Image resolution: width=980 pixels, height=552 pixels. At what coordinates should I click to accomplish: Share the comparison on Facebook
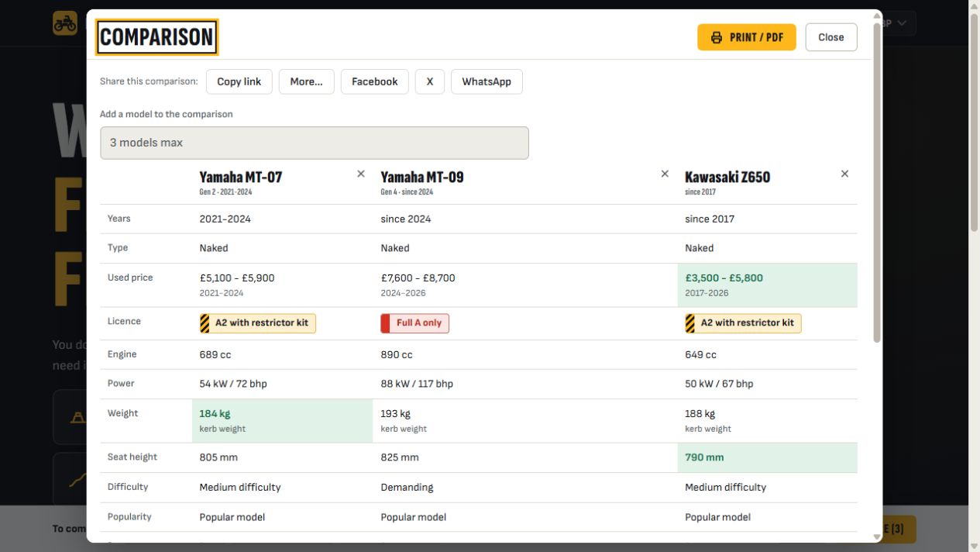(375, 81)
